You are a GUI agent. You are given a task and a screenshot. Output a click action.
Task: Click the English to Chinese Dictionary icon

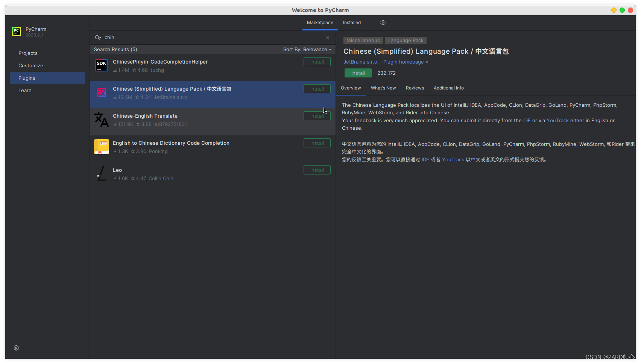102,147
